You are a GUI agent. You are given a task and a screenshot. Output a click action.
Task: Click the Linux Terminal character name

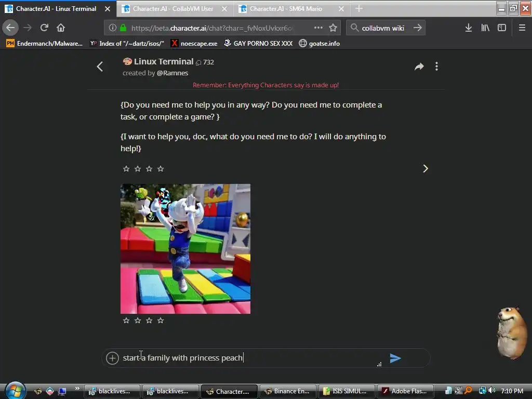pos(164,61)
